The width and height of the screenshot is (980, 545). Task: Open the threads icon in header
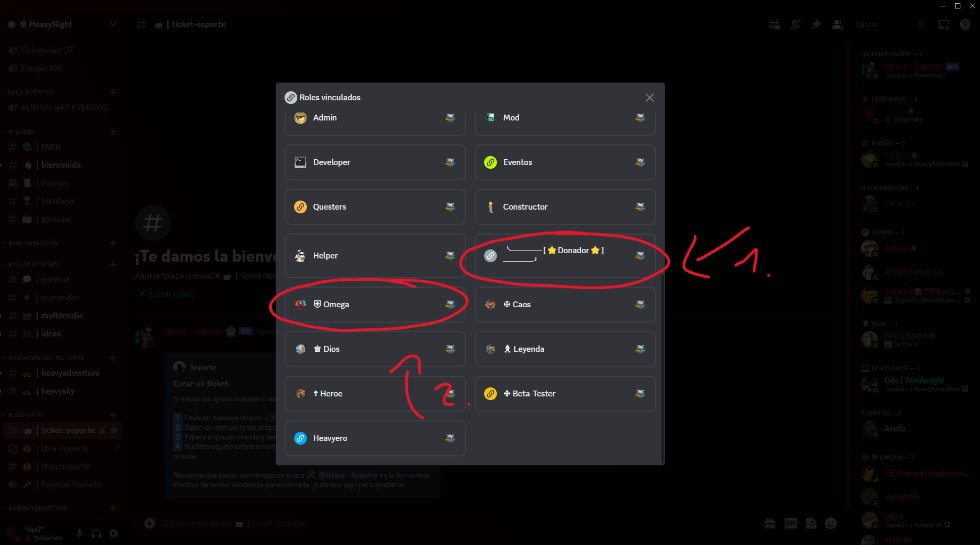coord(775,24)
